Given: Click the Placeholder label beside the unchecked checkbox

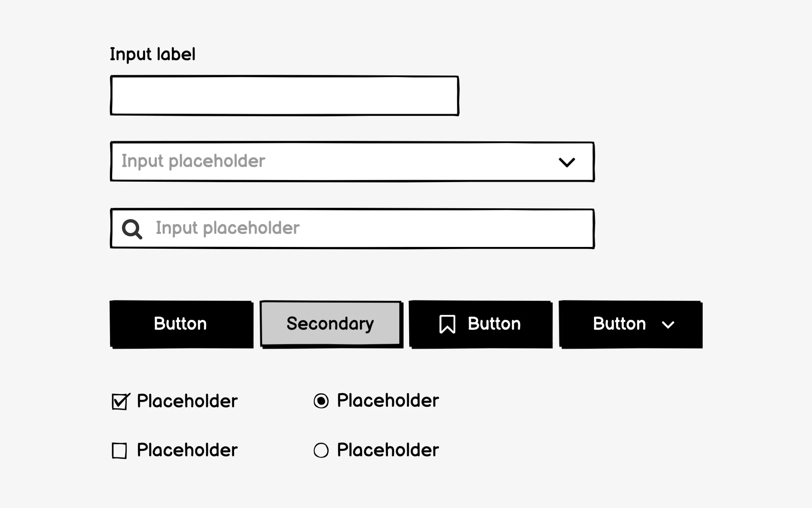Looking at the screenshot, I should [x=187, y=450].
